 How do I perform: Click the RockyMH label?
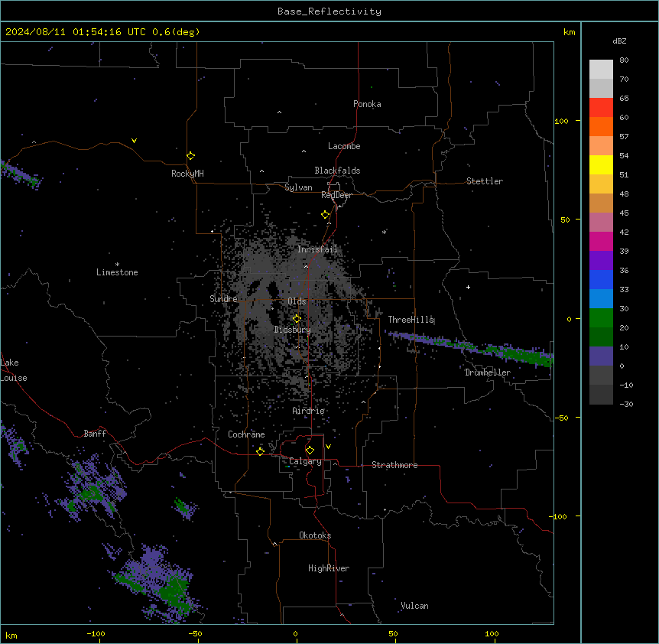(187, 174)
